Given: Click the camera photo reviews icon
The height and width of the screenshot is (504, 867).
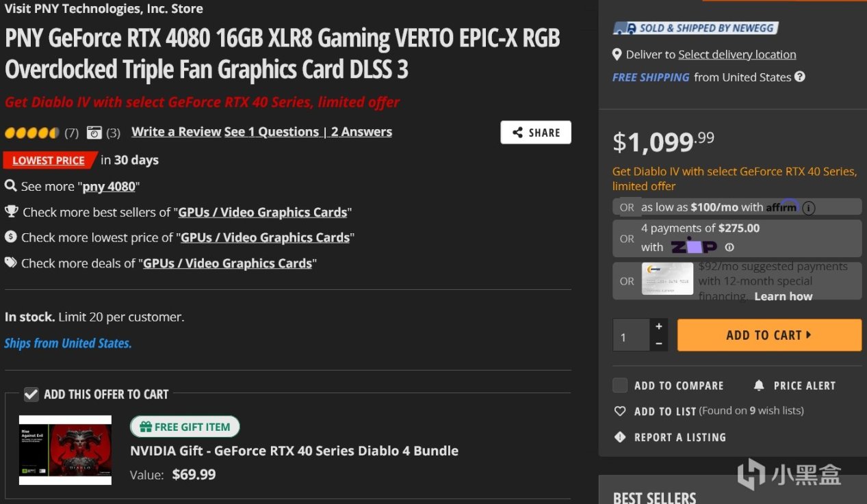Looking at the screenshot, I should pyautogui.click(x=94, y=133).
